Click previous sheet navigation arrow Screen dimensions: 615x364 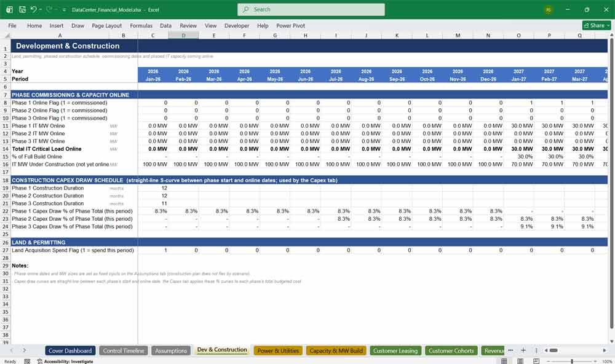(11, 350)
